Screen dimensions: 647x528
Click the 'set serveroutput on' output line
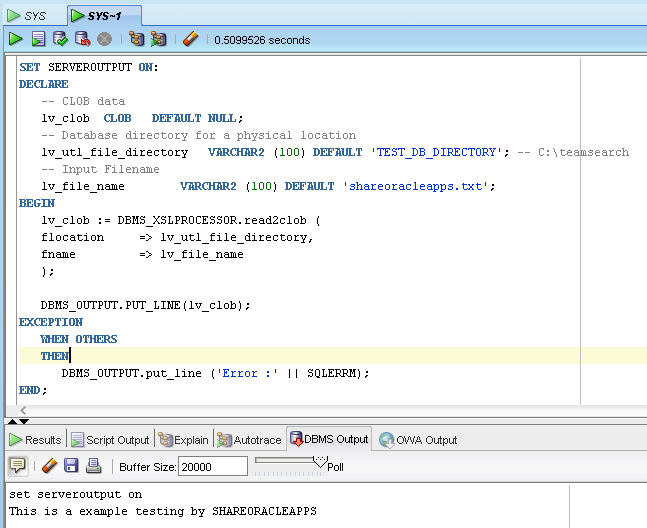coord(76,494)
